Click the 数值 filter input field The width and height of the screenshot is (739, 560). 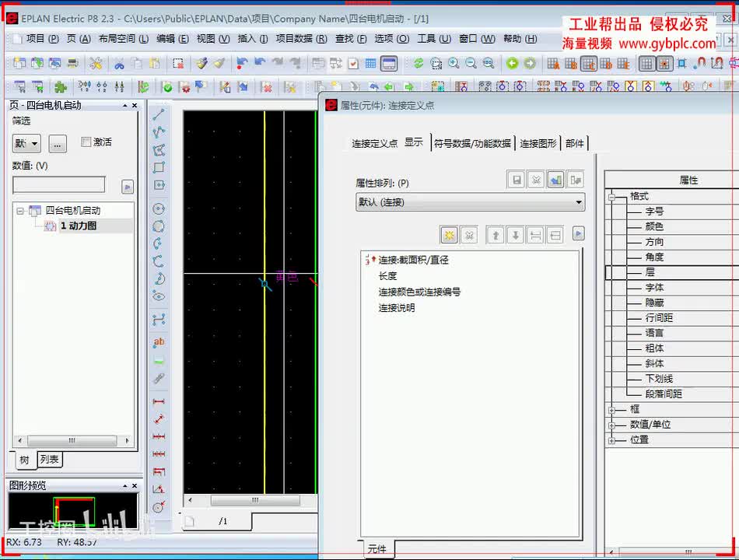click(x=59, y=184)
